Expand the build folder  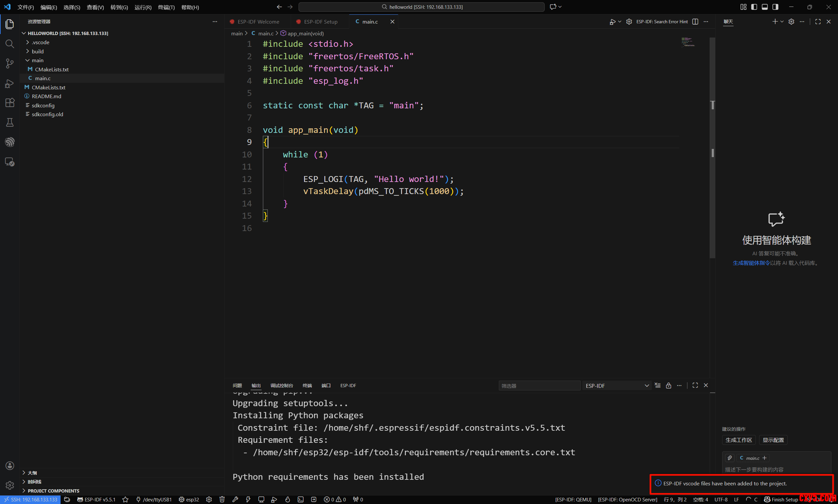coord(38,51)
